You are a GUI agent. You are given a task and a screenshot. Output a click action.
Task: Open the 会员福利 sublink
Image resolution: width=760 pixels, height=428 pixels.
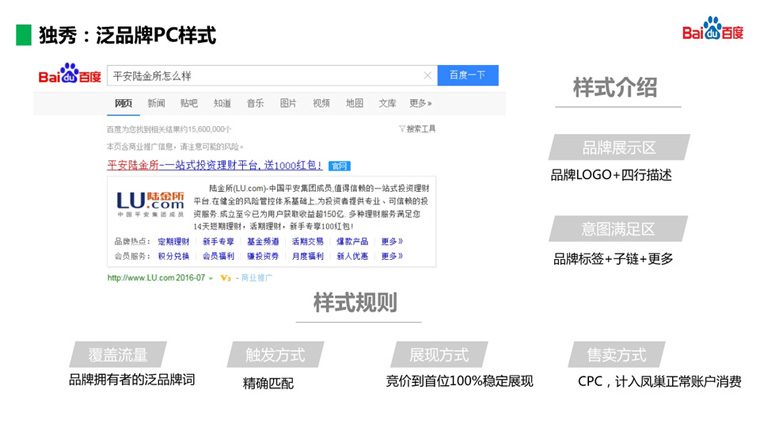tap(218, 256)
